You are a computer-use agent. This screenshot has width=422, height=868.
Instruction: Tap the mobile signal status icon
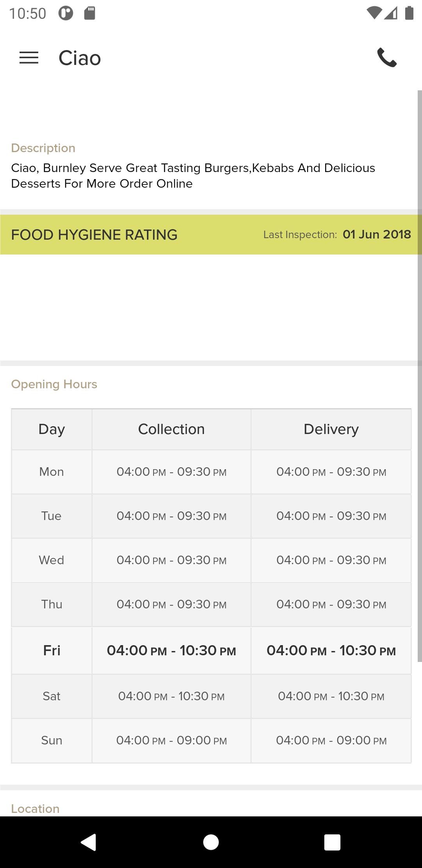coord(391,13)
